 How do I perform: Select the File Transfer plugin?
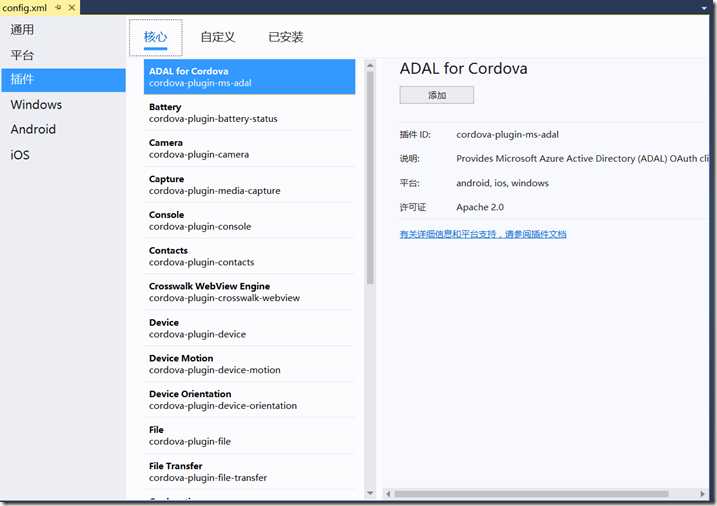249,471
